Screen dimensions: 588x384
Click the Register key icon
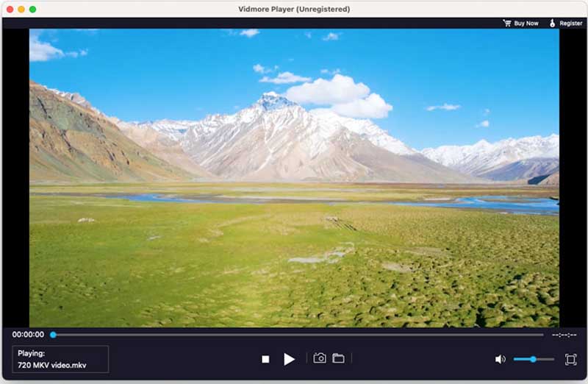point(552,24)
